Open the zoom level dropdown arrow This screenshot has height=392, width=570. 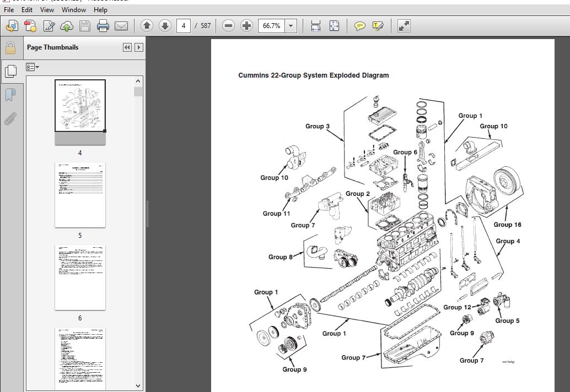pyautogui.click(x=291, y=26)
